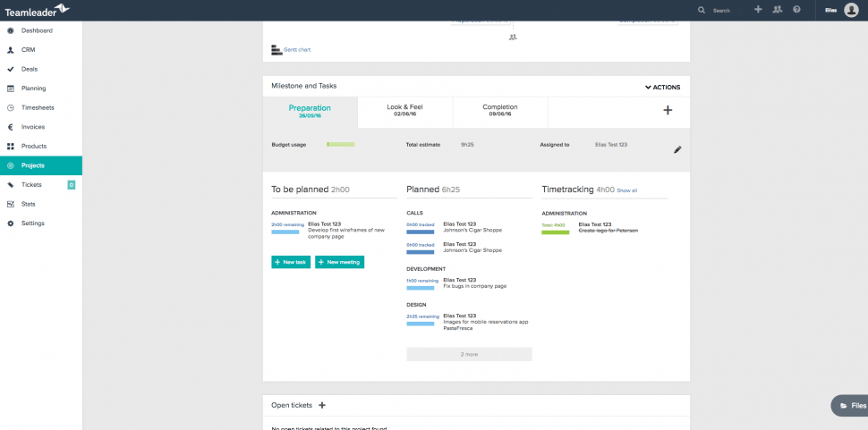Click the 1h00 remaining label
868x430 pixels.
422,281
